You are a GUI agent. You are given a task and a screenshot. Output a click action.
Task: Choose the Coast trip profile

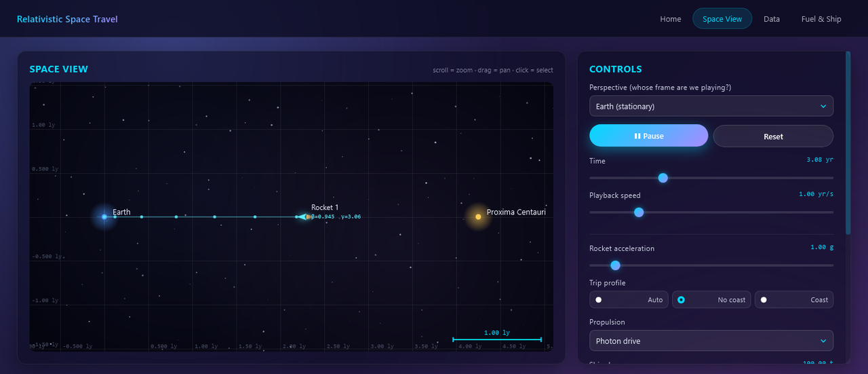tap(794, 299)
